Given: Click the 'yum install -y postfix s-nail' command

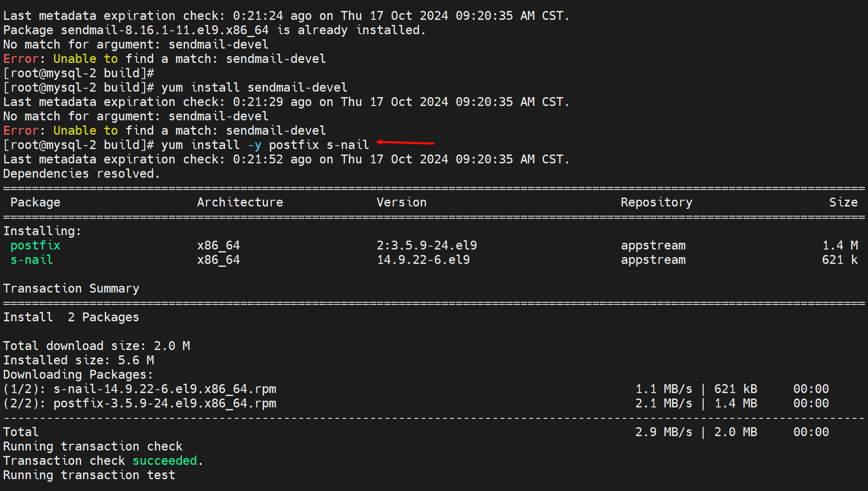Looking at the screenshot, I should coord(265,145).
